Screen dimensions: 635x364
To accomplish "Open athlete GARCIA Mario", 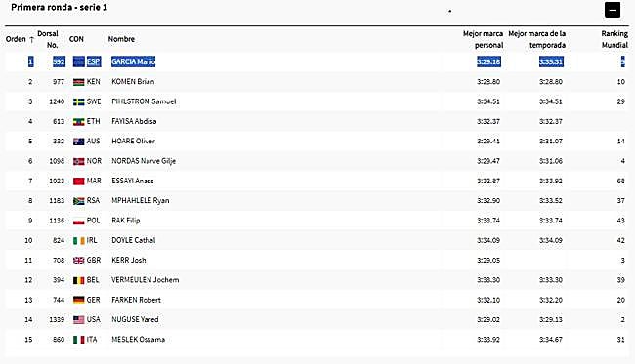I will [133, 61].
